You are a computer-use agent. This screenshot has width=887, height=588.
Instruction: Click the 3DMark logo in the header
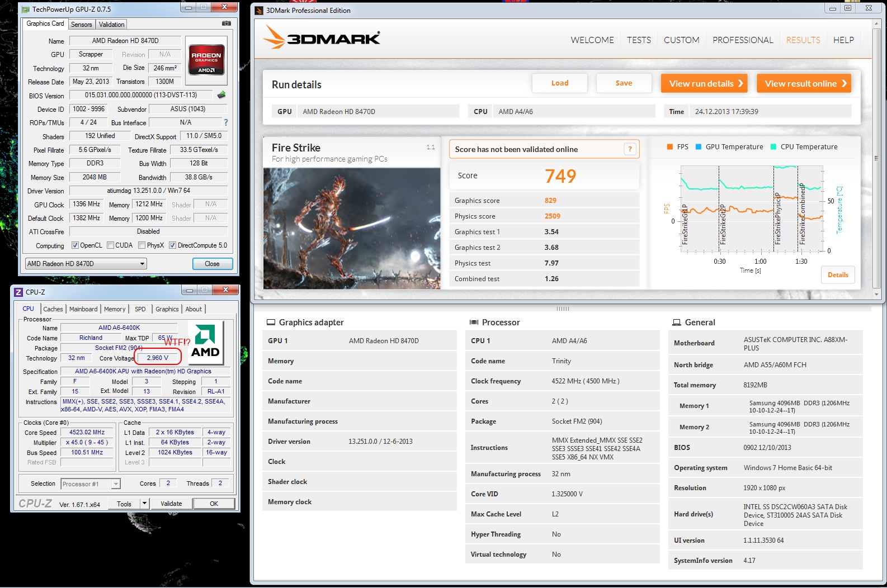322,37
